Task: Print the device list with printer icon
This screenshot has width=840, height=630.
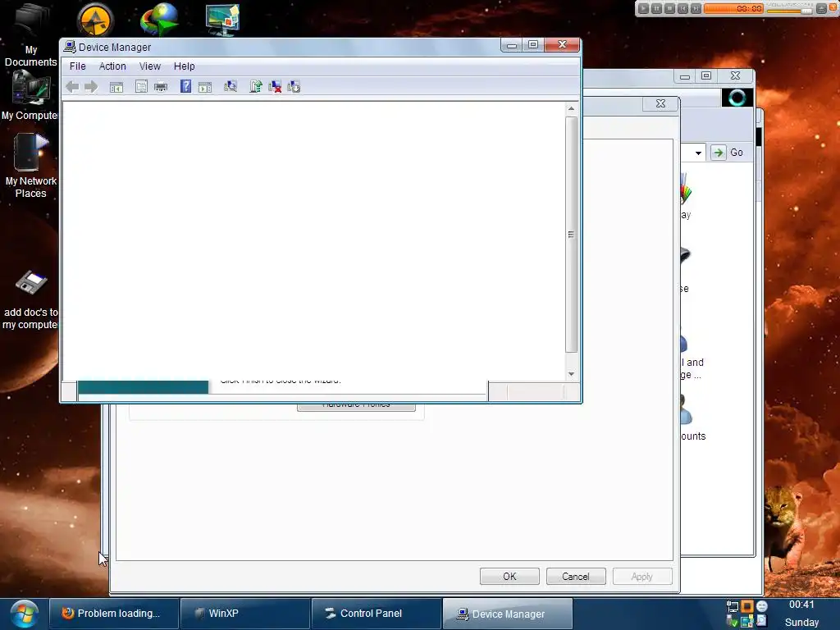Action: coord(161,86)
